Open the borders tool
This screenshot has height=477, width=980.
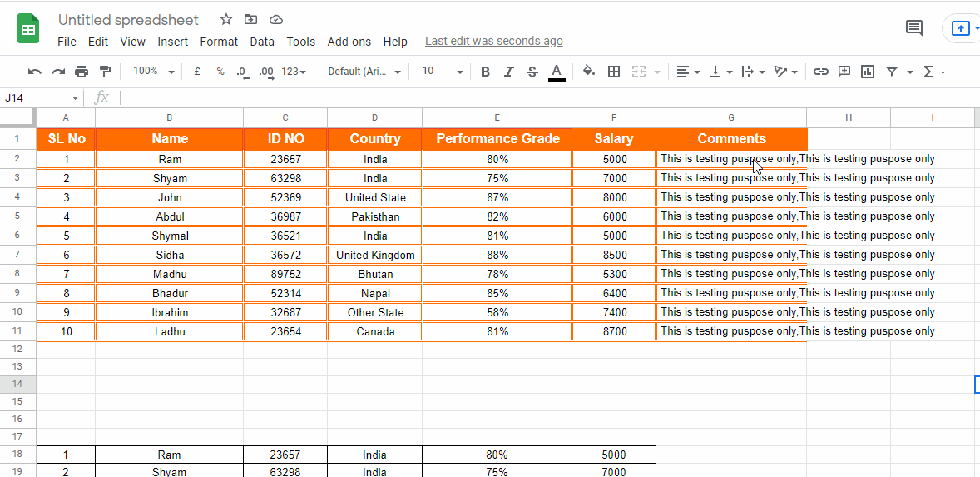click(614, 72)
